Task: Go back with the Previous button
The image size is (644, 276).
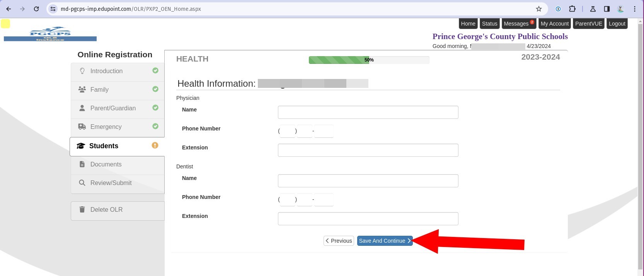Action: click(339, 241)
